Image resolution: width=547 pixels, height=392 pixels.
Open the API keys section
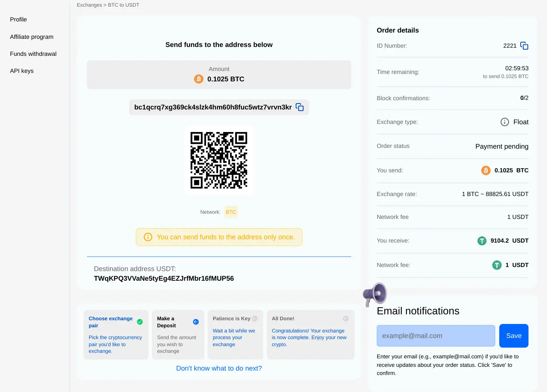(x=22, y=71)
